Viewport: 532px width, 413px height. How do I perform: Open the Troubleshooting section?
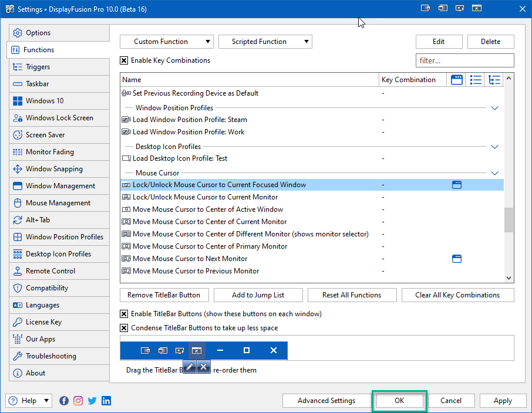pyautogui.click(x=59, y=356)
